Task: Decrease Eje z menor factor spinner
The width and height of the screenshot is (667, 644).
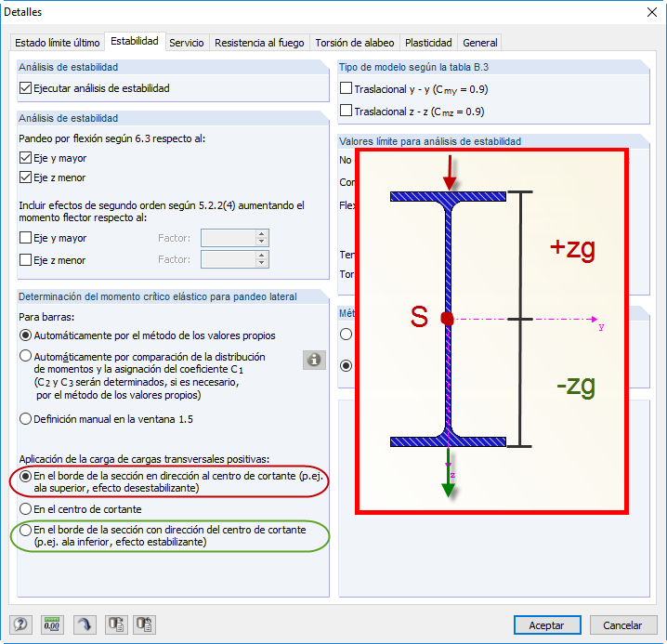Action: pos(262,264)
